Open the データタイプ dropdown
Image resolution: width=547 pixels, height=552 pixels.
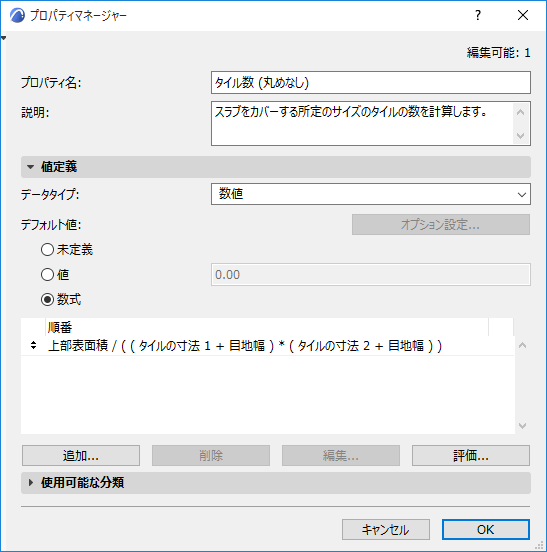click(371, 194)
